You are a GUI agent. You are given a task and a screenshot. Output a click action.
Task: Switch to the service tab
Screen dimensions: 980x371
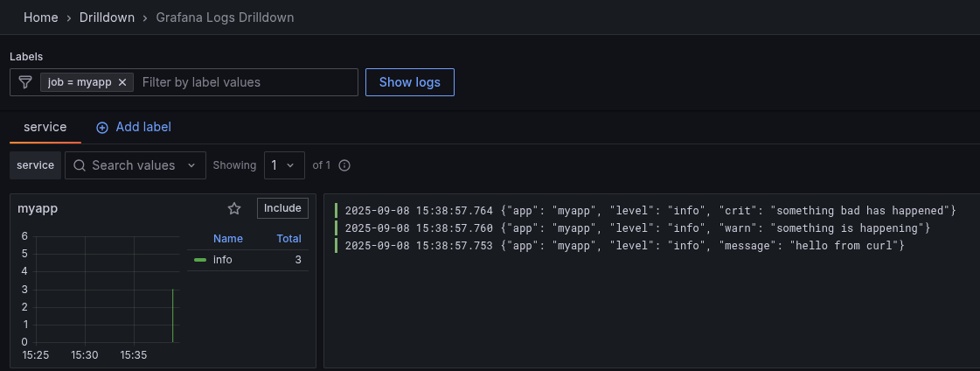coord(45,127)
